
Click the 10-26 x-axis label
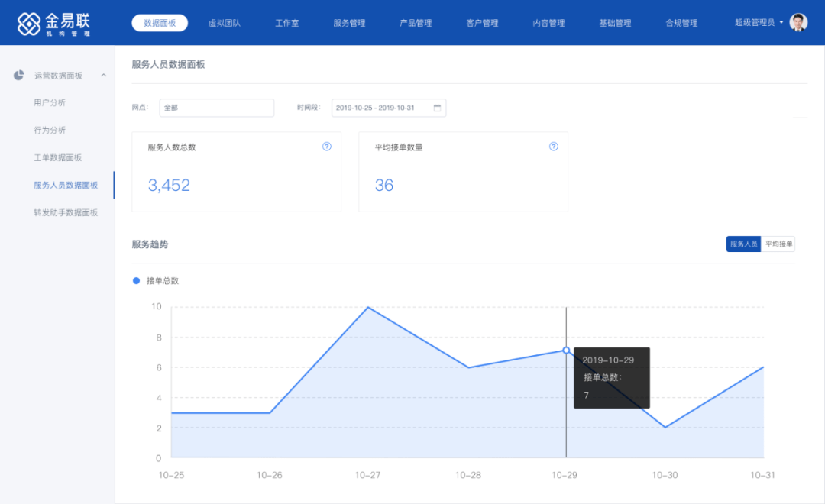pos(269,475)
